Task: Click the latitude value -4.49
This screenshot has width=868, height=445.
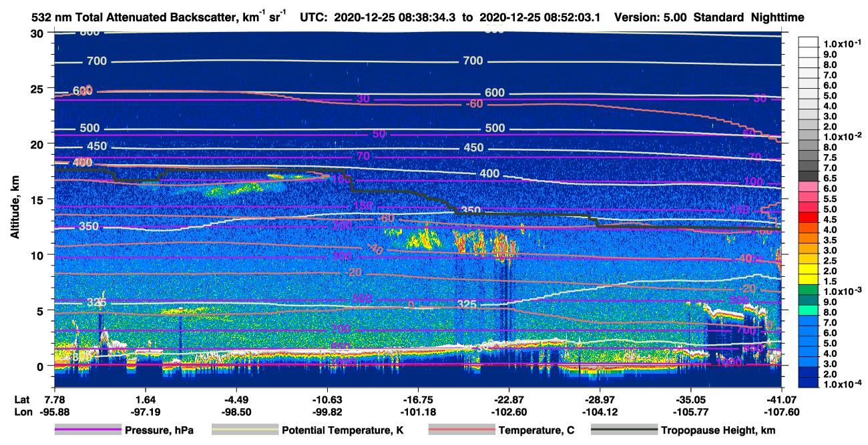Action: [x=236, y=399]
